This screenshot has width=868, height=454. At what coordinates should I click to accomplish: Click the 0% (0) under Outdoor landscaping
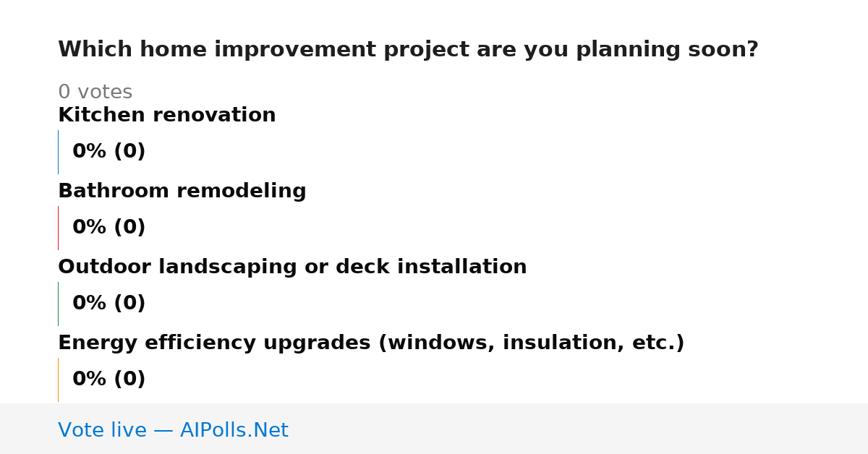[x=109, y=304]
